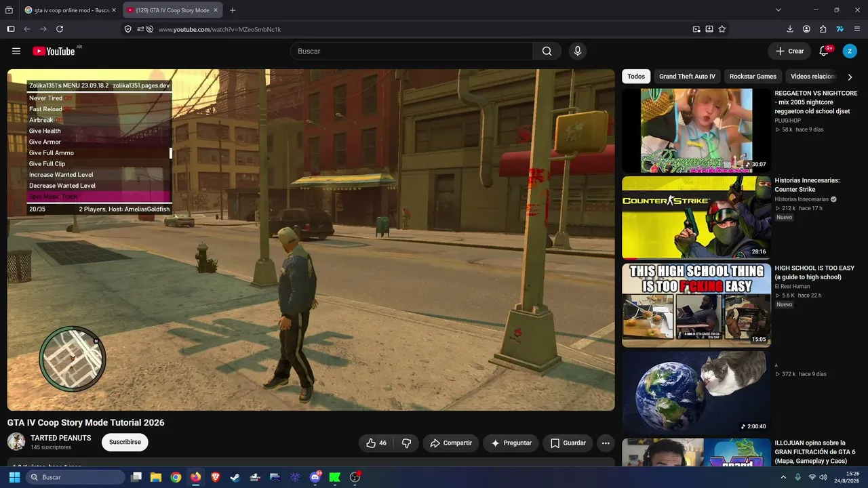Click the Windows taskbar Buscar search box
The width and height of the screenshot is (868, 488).
click(75, 477)
